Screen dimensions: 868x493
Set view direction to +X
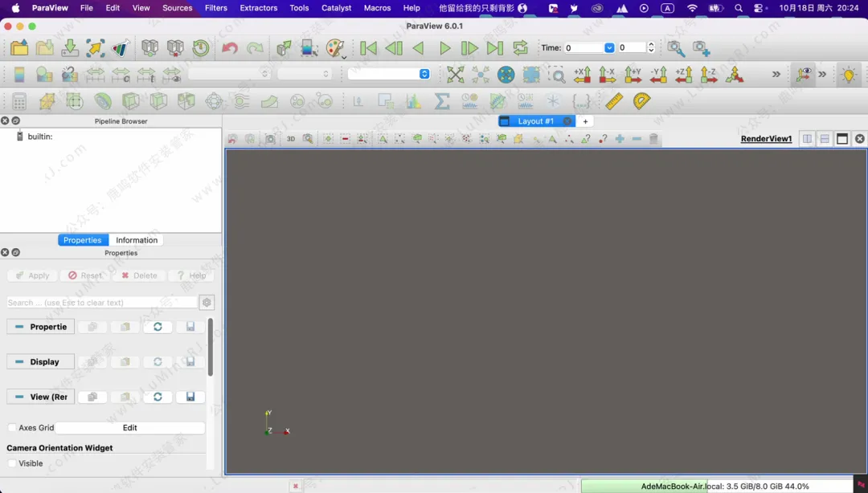point(583,75)
